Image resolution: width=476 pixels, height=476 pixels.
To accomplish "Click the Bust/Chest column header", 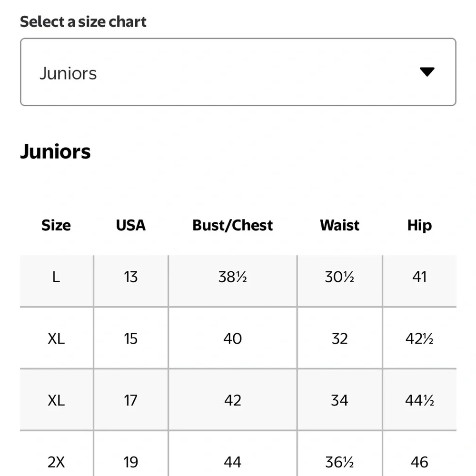I will [233, 225].
